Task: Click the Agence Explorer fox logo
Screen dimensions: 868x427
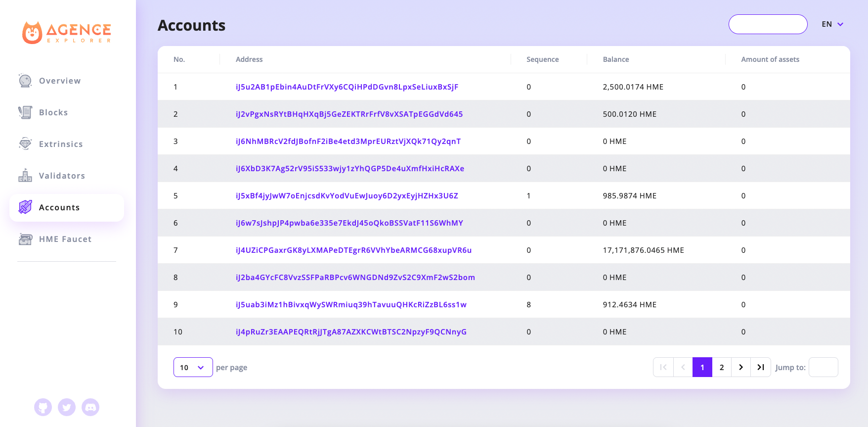Action: pos(33,33)
